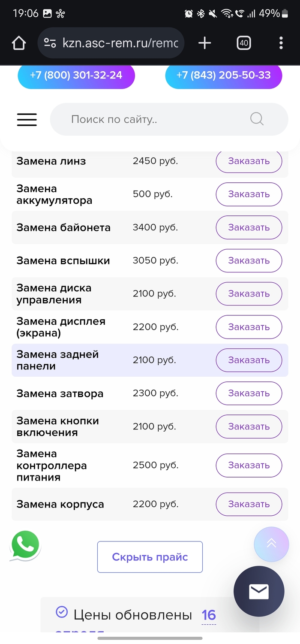Open the browser three-dot menu

(x=281, y=43)
